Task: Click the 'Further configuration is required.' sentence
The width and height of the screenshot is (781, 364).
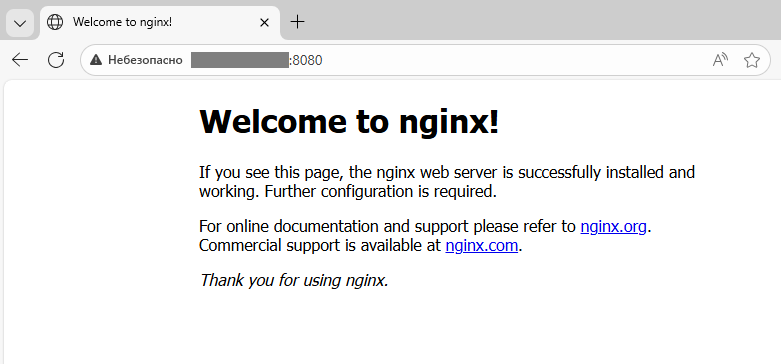Action: (381, 191)
